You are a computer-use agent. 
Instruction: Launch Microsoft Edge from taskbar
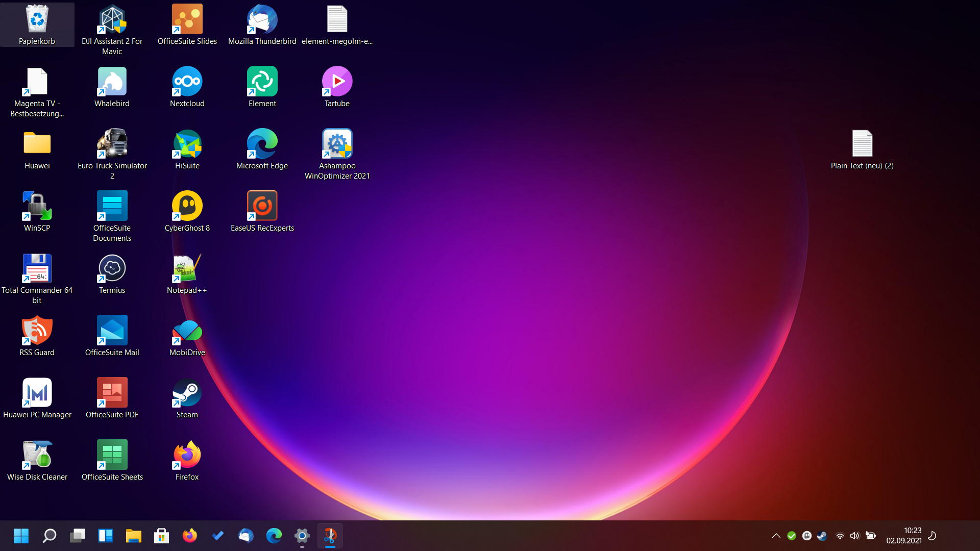[x=274, y=536]
